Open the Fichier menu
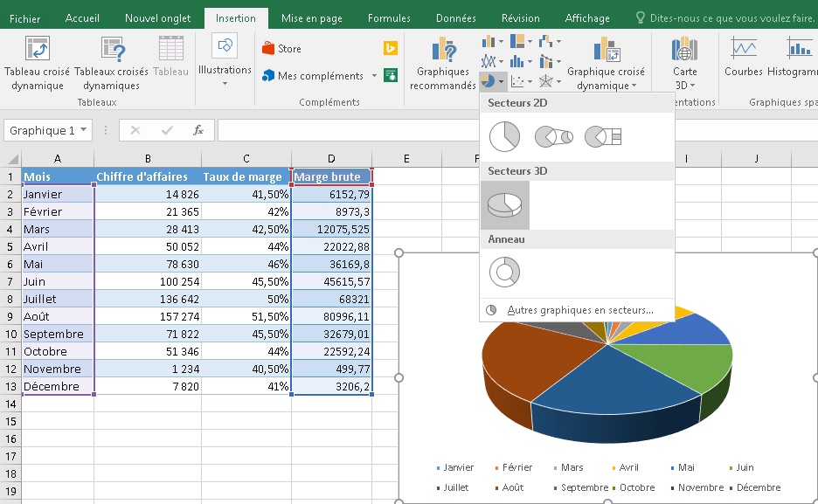This screenshot has width=818, height=504. pos(24,17)
